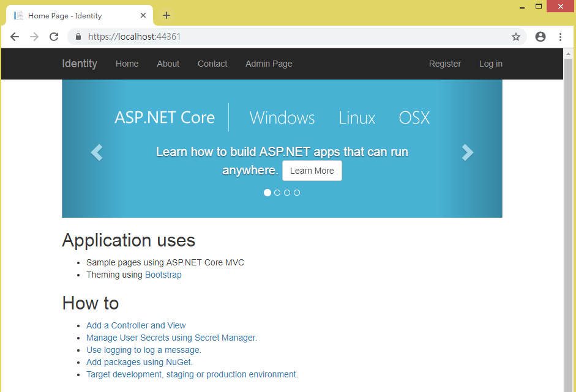Open the About nav item

pyautogui.click(x=168, y=64)
